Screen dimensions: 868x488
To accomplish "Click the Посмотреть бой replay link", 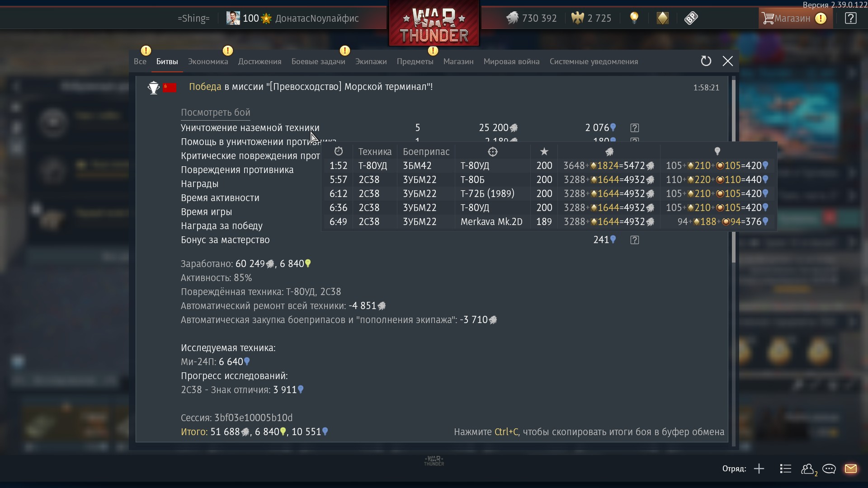I will (x=216, y=113).
